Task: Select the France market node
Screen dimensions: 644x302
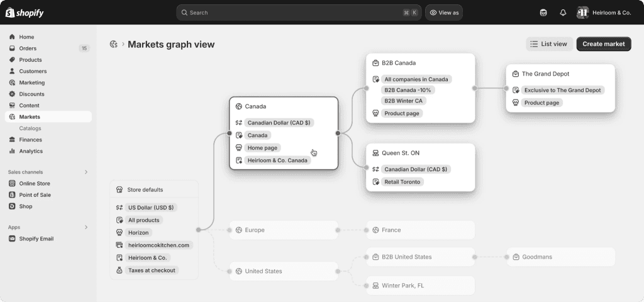Action: click(x=421, y=230)
